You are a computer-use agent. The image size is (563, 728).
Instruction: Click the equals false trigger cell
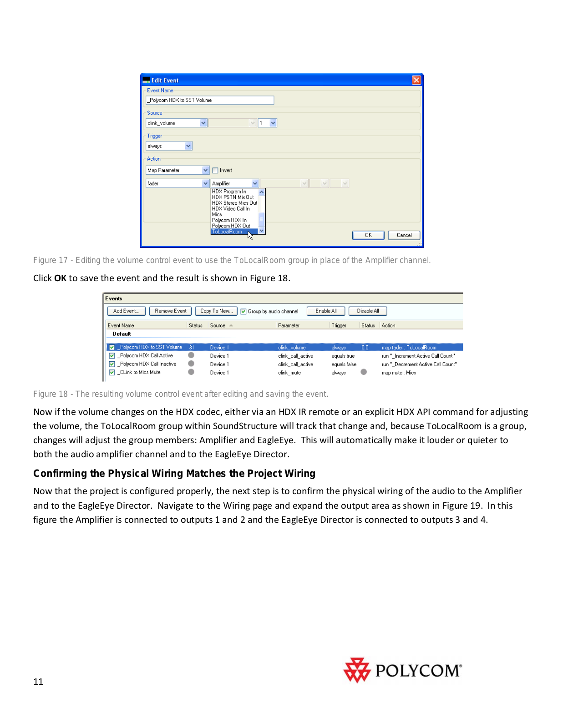pyautogui.click(x=344, y=364)
